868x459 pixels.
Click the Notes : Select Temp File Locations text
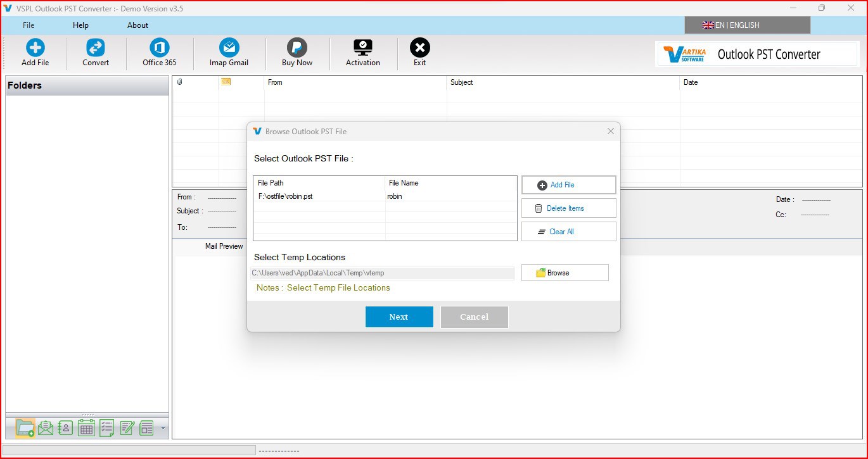[x=323, y=287]
